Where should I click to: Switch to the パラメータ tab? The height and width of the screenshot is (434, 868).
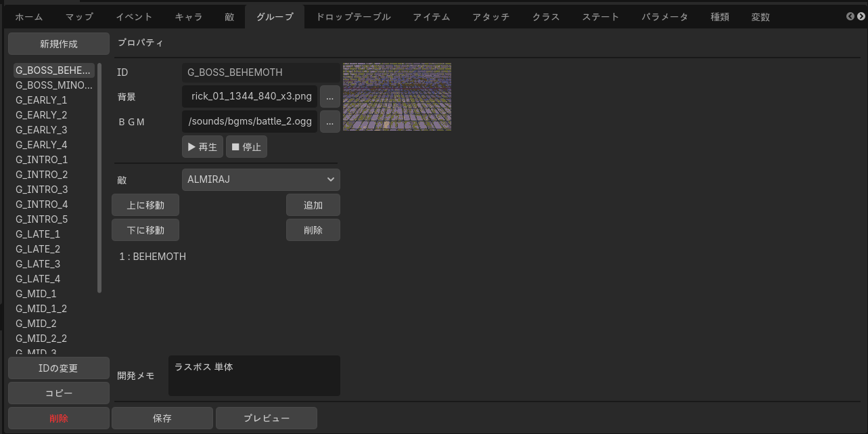point(665,17)
